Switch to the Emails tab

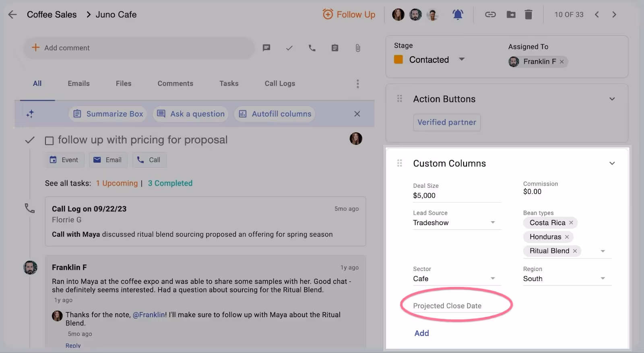tap(79, 84)
